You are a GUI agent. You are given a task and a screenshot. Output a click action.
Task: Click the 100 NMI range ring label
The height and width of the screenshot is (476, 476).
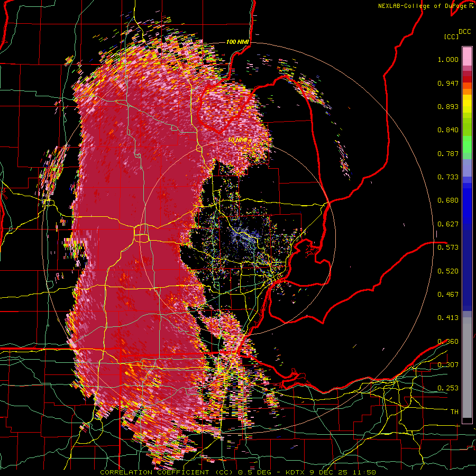tap(238, 42)
